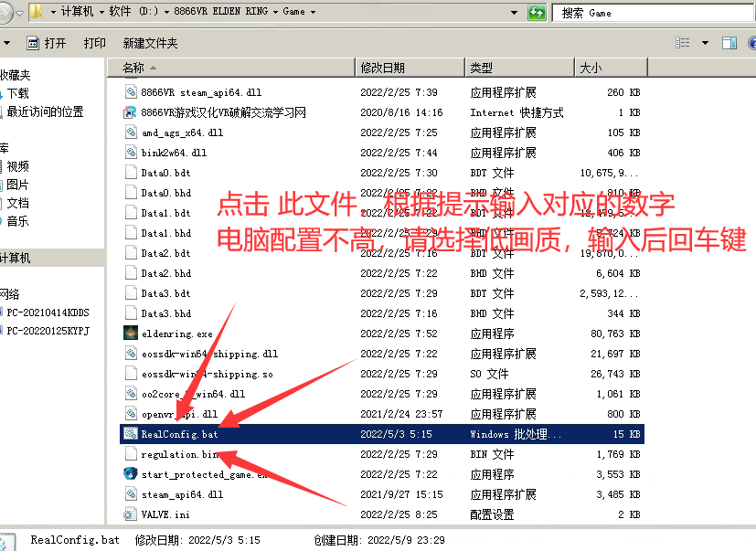Click the 打印 toolbar button
Screen dimensions: 756x551
coord(94,43)
